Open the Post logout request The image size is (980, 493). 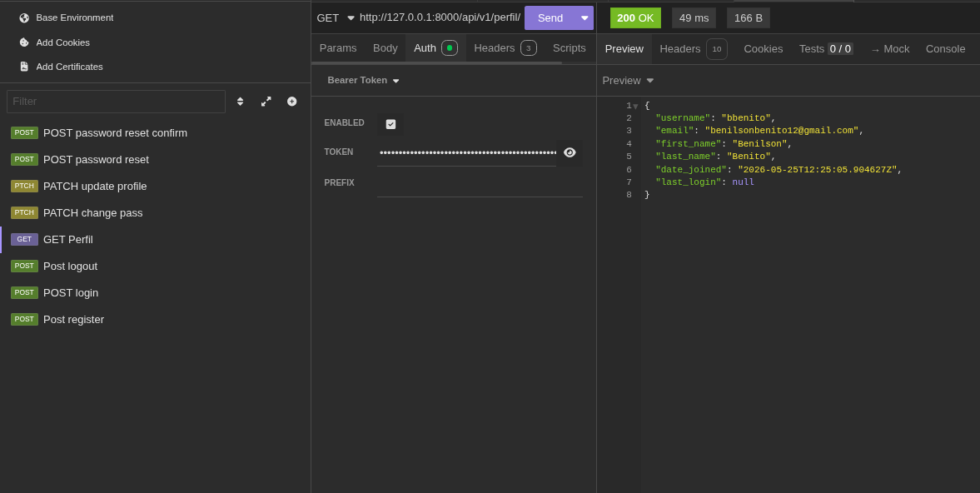coord(155,266)
